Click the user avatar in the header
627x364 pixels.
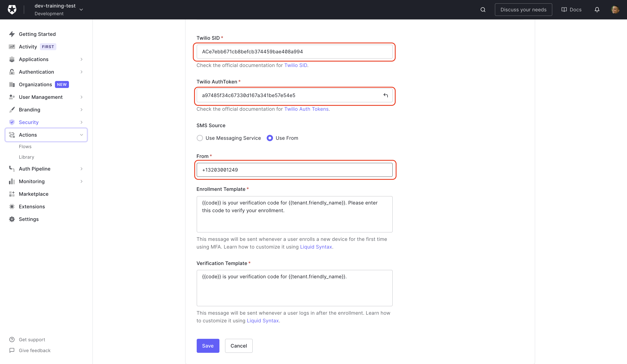pos(615,10)
